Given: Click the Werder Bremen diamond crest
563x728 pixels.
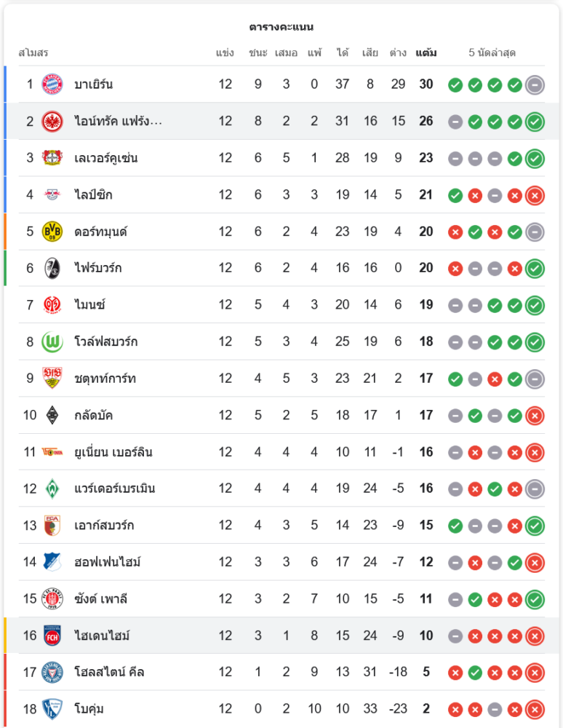Looking at the screenshot, I should pos(52,488).
